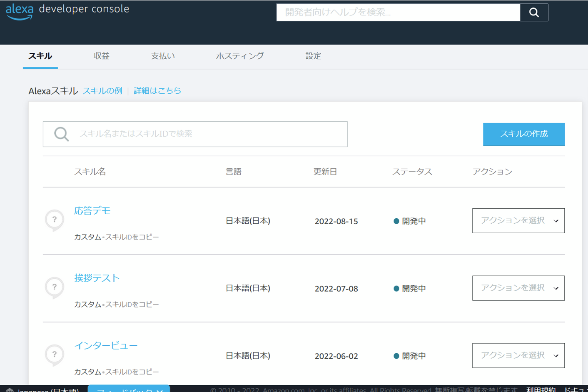The width and height of the screenshot is (588, 392).
Task: Open the 挨拶テスト skill
Action: click(97, 278)
